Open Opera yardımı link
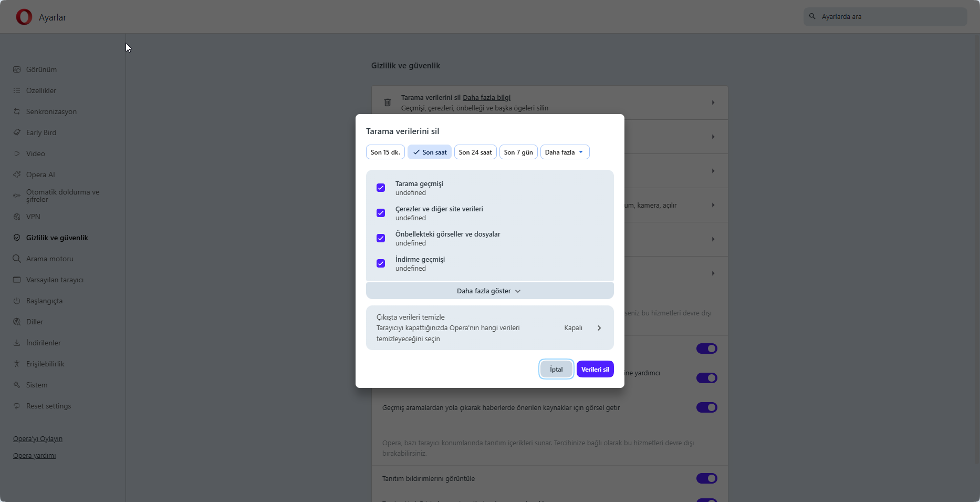Screen dimensions: 980x502 coord(35,455)
